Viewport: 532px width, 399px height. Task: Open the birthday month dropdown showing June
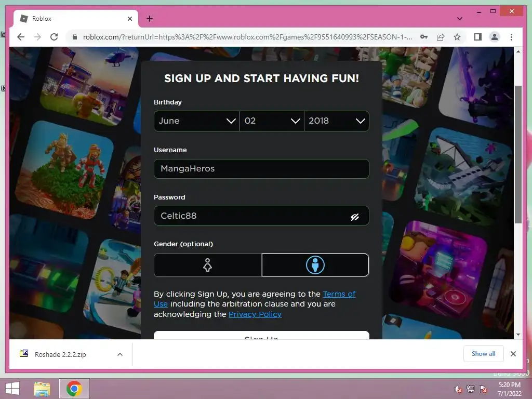(197, 121)
